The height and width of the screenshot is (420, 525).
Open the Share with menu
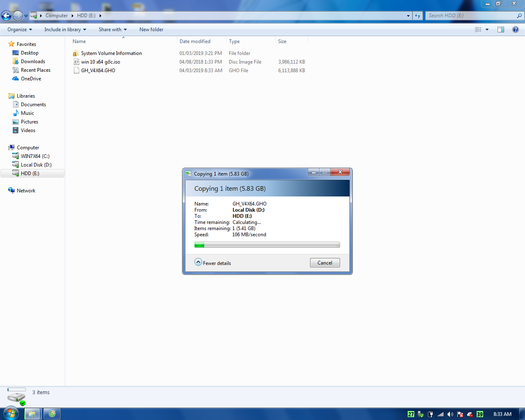click(112, 30)
